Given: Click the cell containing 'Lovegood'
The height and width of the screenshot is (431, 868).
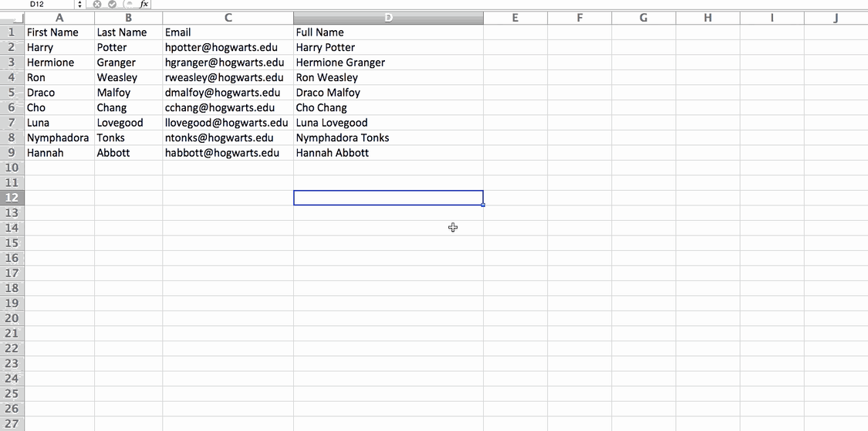Looking at the screenshot, I should click(x=128, y=123).
